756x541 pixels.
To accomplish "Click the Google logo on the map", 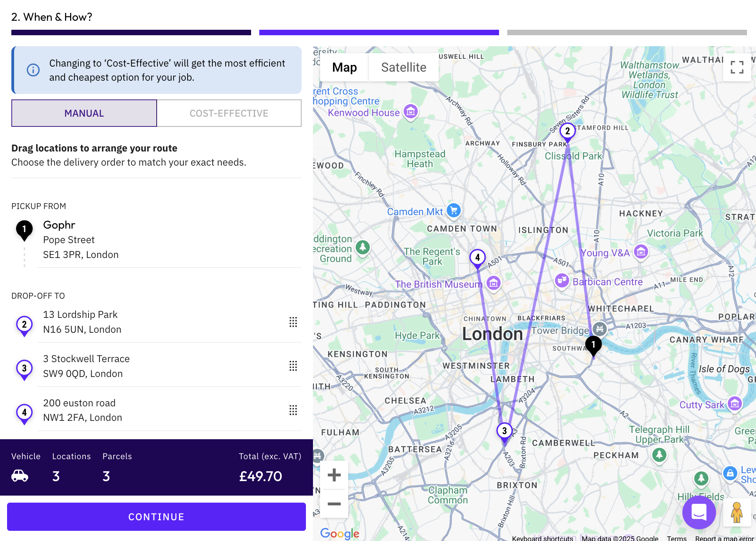I will click(x=340, y=533).
